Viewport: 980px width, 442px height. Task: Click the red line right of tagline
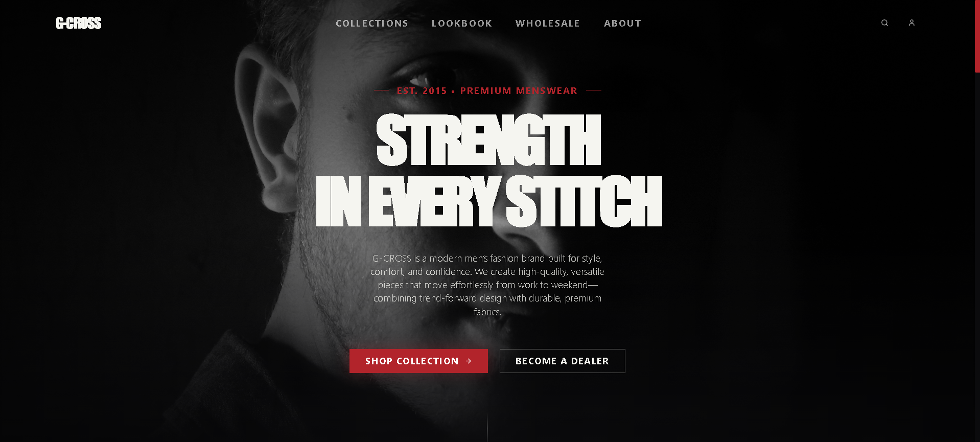[594, 90]
